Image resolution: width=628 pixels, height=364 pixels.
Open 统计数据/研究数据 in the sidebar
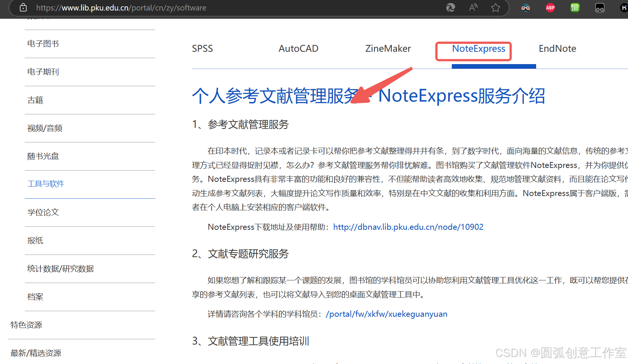coord(60,269)
